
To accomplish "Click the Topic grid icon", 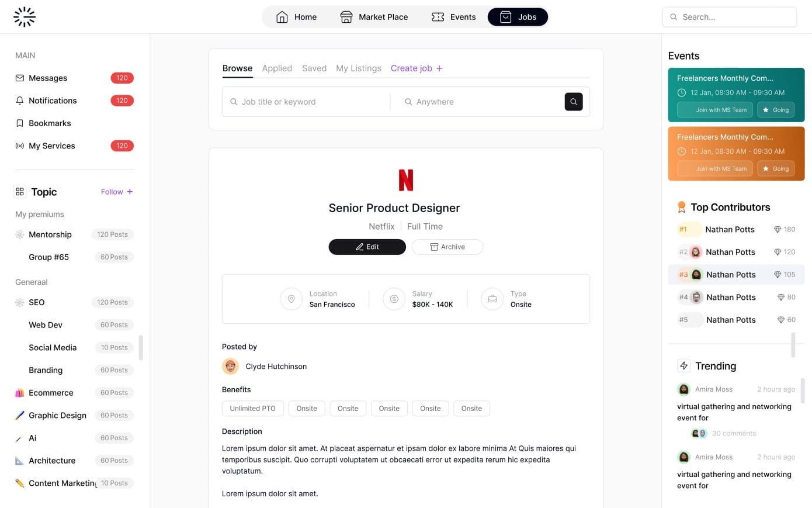I will click(20, 192).
